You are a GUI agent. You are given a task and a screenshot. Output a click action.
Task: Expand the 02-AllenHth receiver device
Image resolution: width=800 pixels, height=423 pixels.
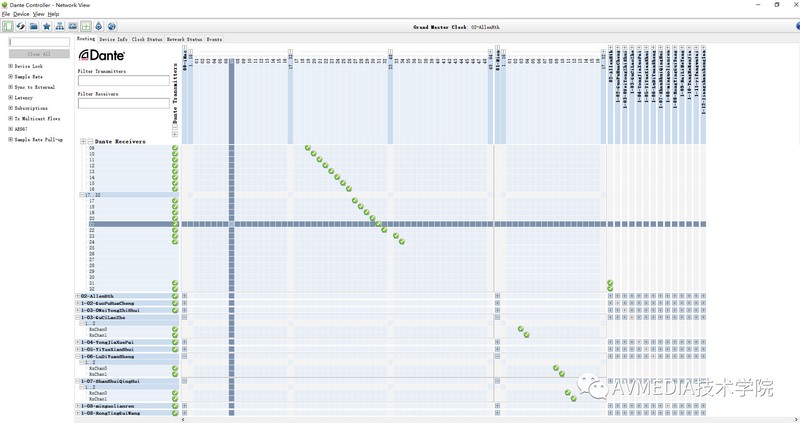click(79, 296)
